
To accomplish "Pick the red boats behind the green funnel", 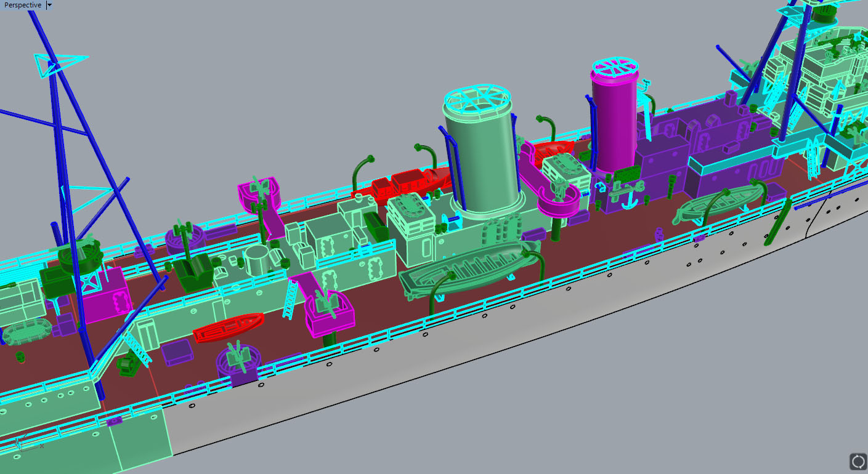I will [412, 180].
